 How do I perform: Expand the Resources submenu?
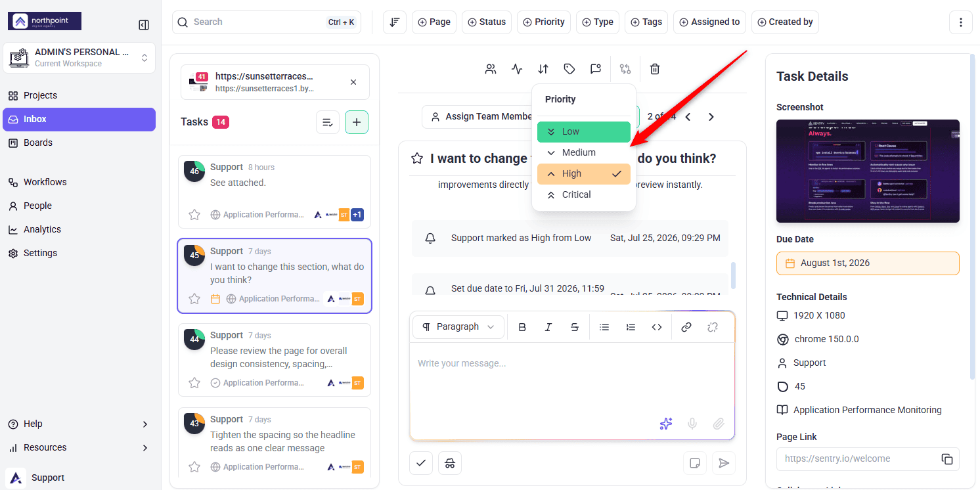coord(145,448)
